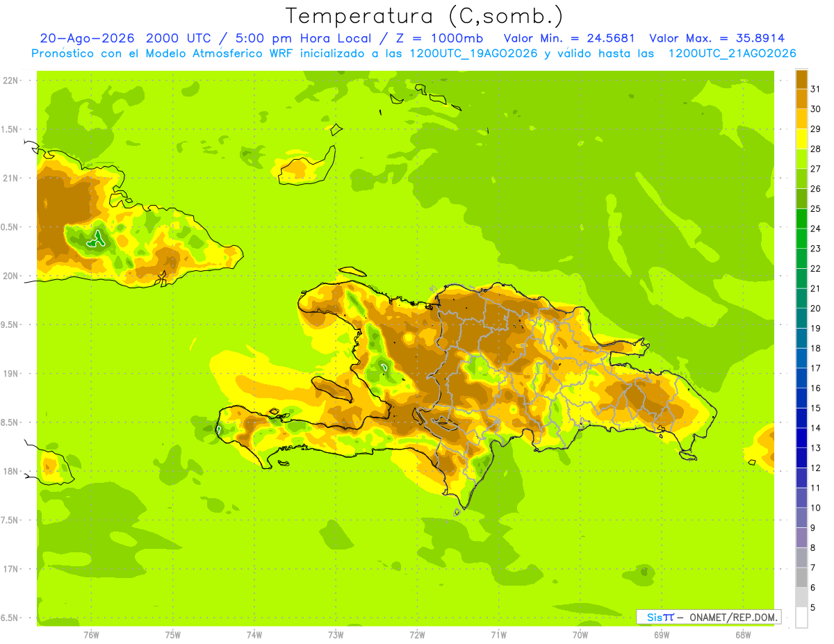Click legend swatch between 27 and 28
834x644 pixels.
pyautogui.click(x=801, y=158)
